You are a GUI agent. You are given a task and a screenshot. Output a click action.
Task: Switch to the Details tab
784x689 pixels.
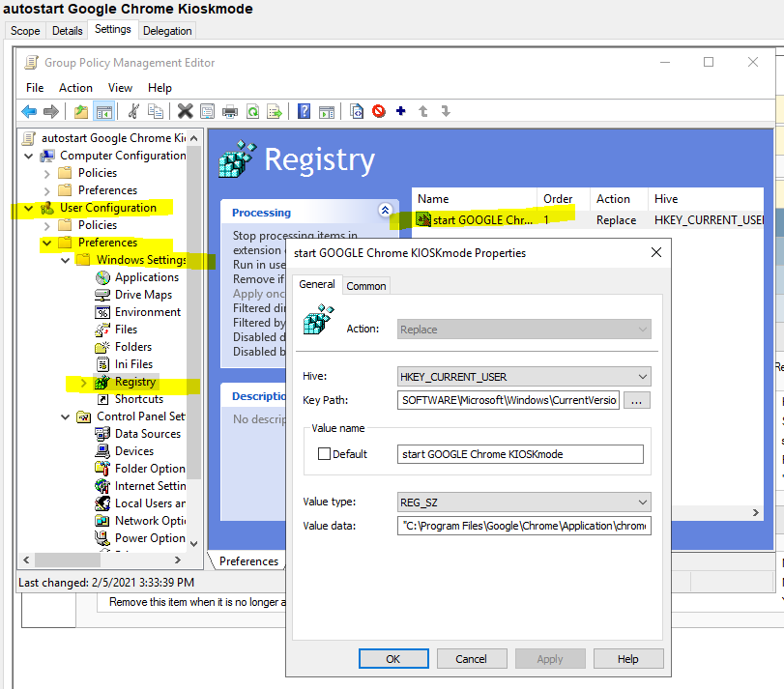click(67, 31)
